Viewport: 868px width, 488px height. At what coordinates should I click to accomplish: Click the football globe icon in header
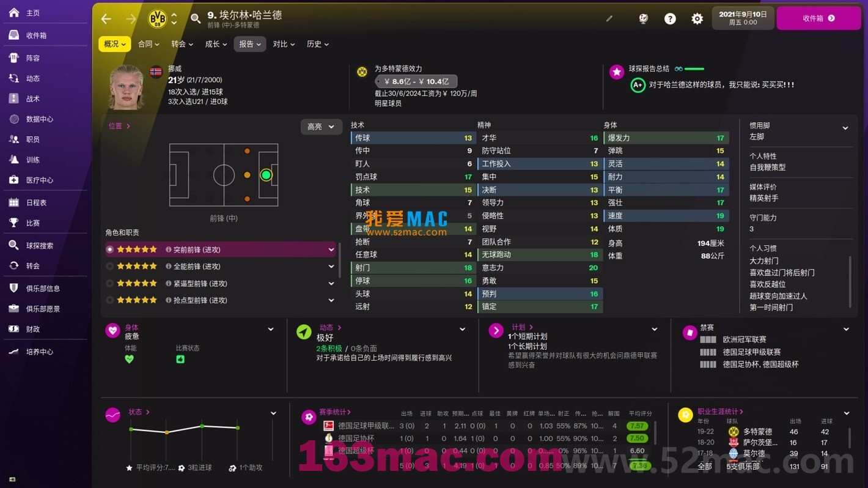pos(643,18)
